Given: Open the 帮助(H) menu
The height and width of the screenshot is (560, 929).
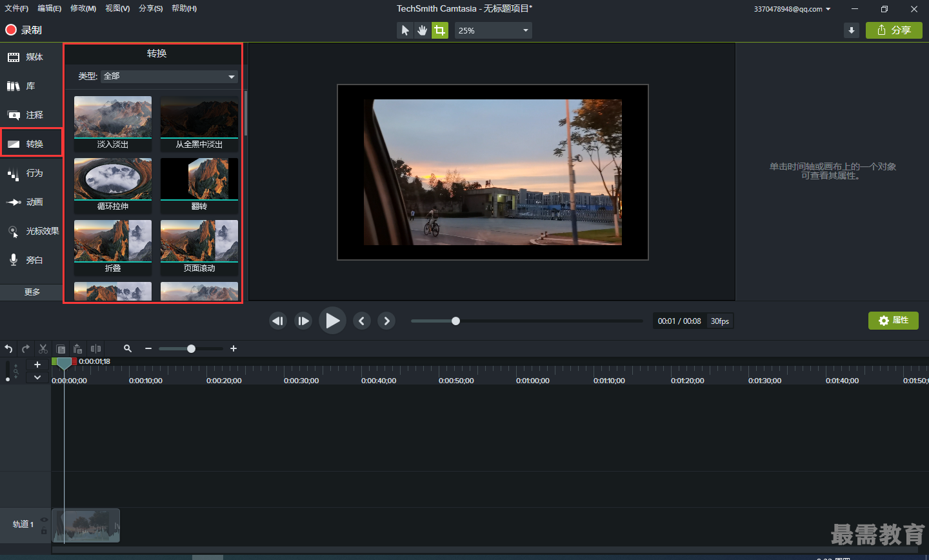Looking at the screenshot, I should (185, 8).
